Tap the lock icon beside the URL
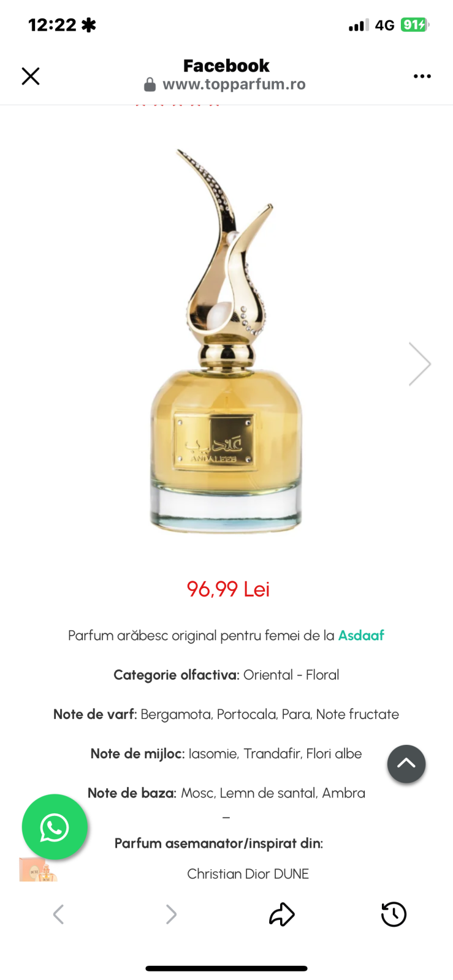 150,85
